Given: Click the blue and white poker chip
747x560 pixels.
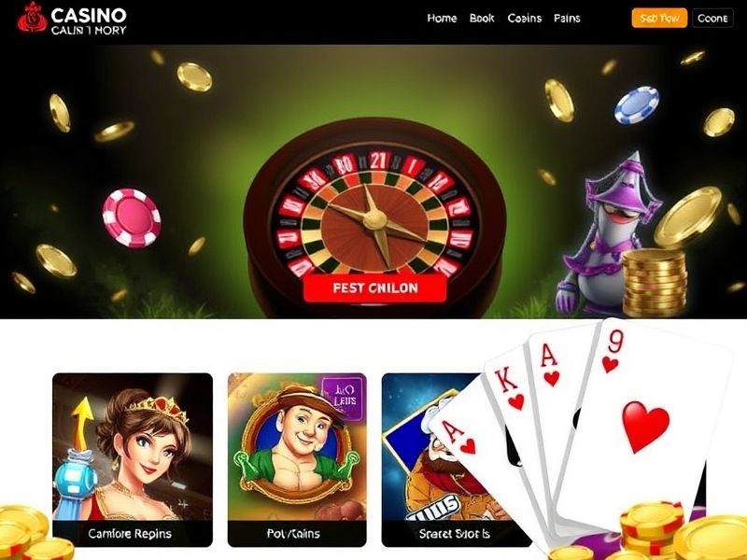Looking at the screenshot, I should point(637,105).
